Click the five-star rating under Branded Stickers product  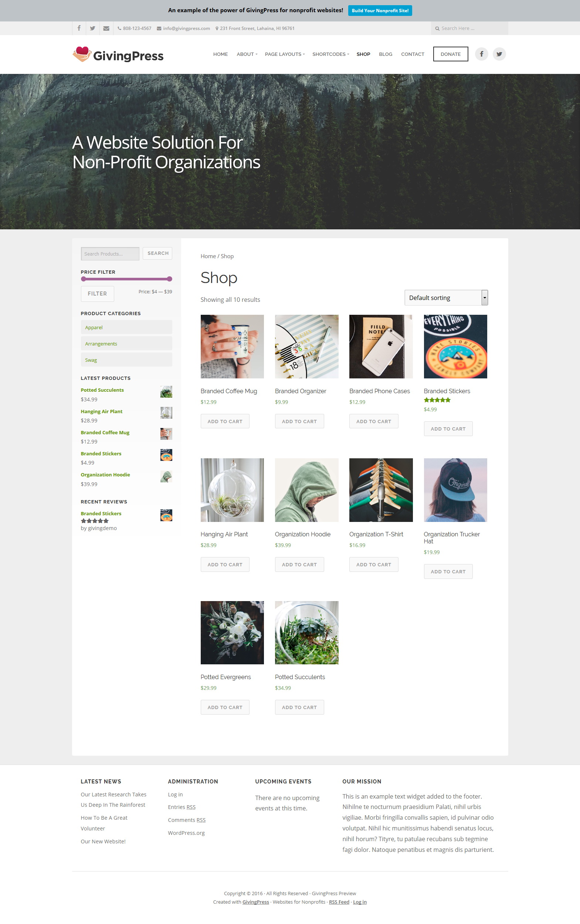[x=437, y=400]
